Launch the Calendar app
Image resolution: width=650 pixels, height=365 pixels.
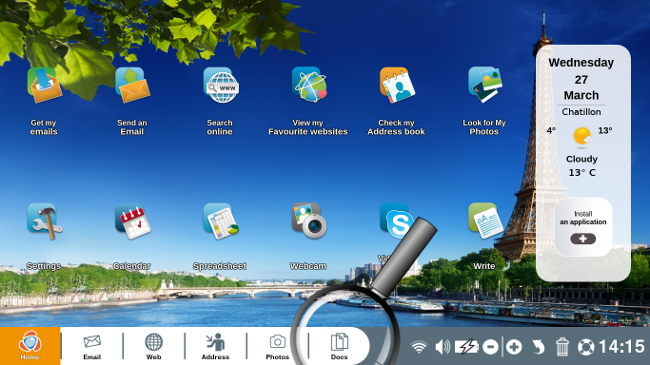pyautogui.click(x=132, y=221)
